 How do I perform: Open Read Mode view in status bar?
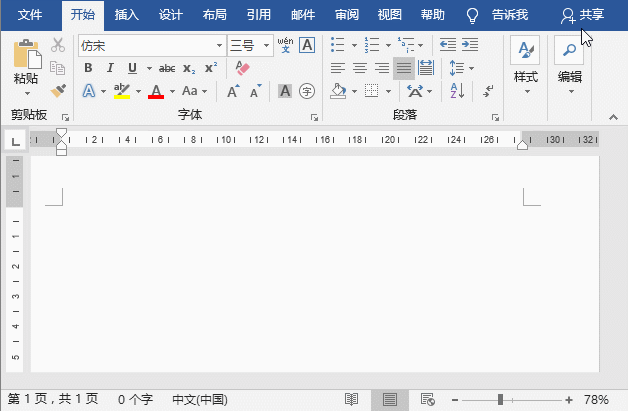(351, 399)
